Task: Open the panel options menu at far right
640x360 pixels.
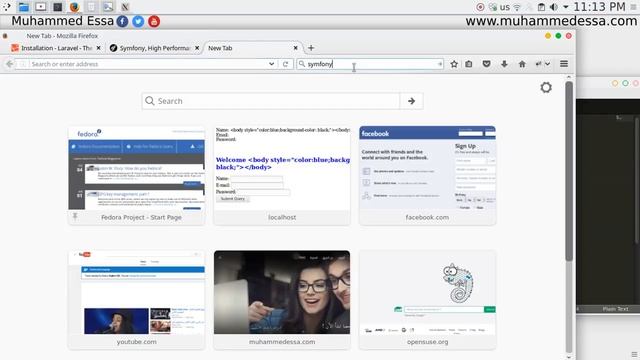Action: point(634,7)
